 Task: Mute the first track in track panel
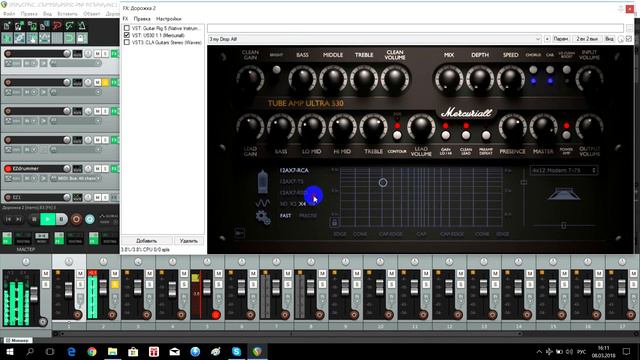98,54
